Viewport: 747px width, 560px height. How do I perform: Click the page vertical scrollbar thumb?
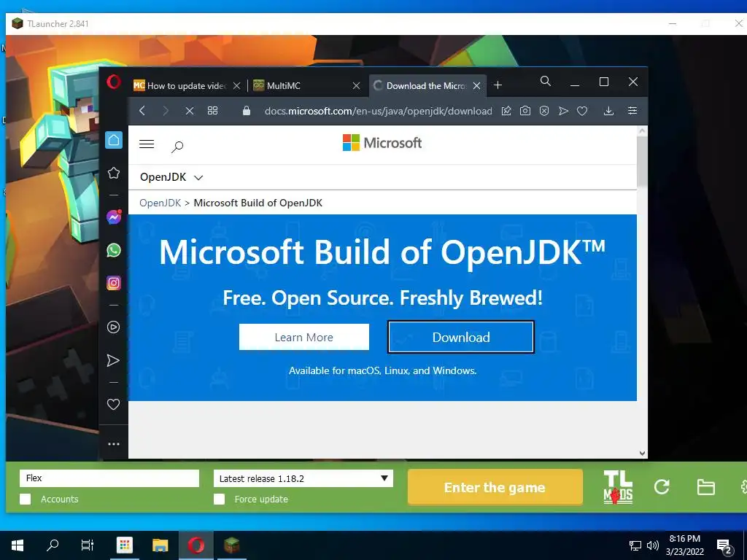(x=642, y=161)
